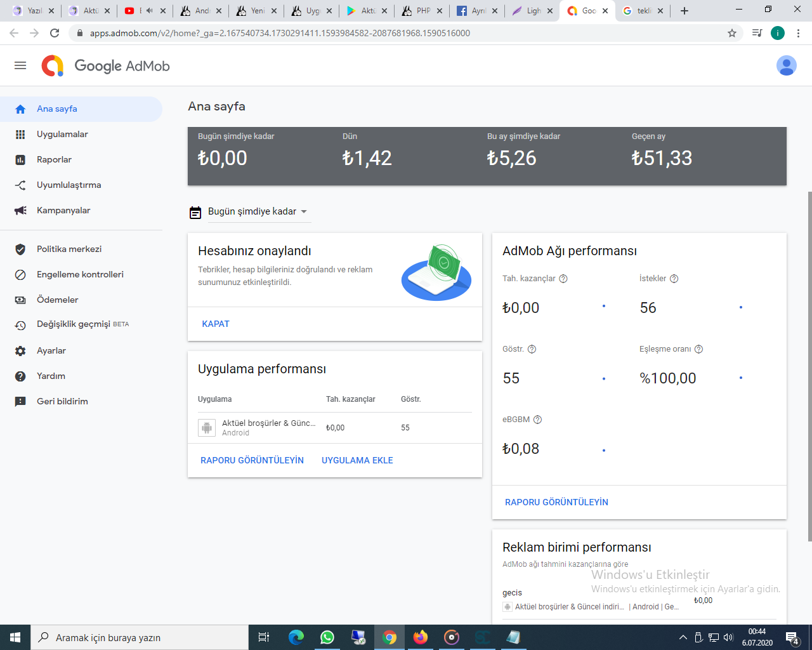The image size is (812, 650).
Task: Click the Uyumlulaştırma mediation icon
Action: [x=20, y=185]
